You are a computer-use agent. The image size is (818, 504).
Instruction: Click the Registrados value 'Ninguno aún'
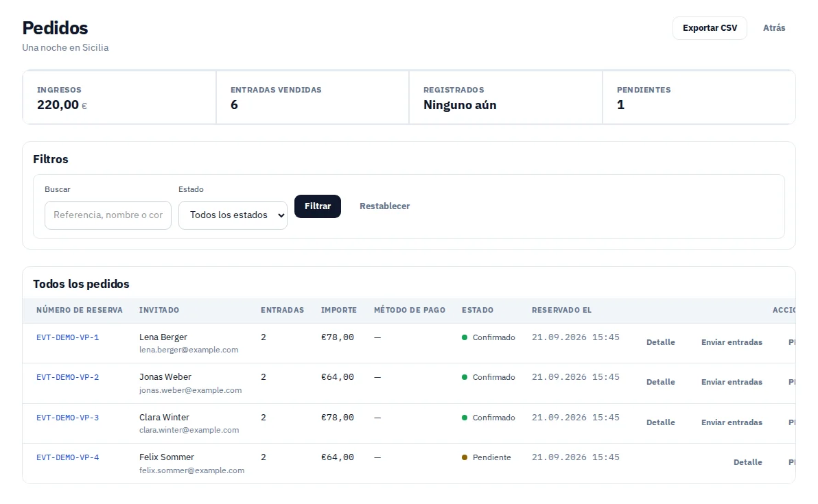[x=460, y=105]
